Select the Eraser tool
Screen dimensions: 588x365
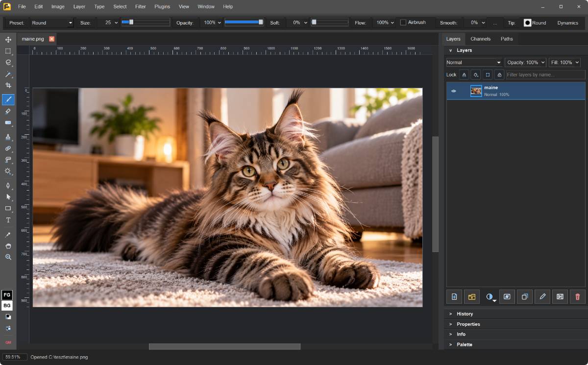coord(8,111)
